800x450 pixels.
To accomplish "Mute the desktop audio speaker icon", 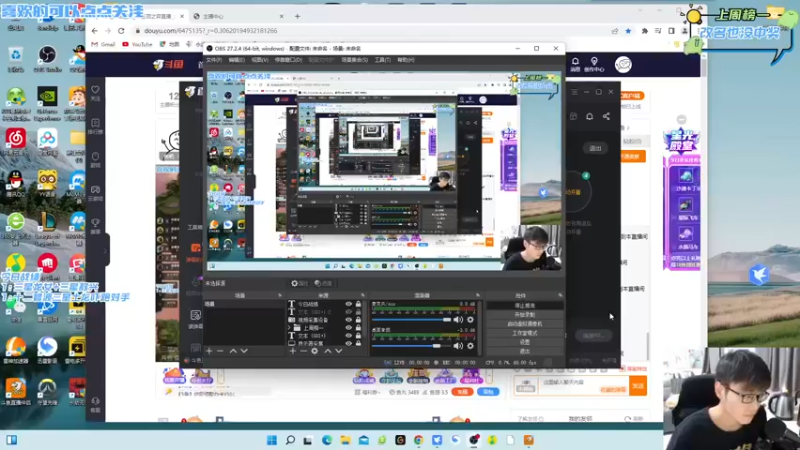I will coord(458,345).
